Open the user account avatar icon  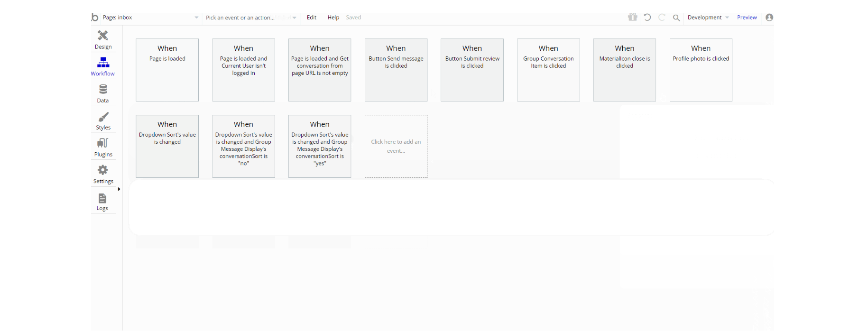[x=769, y=17]
